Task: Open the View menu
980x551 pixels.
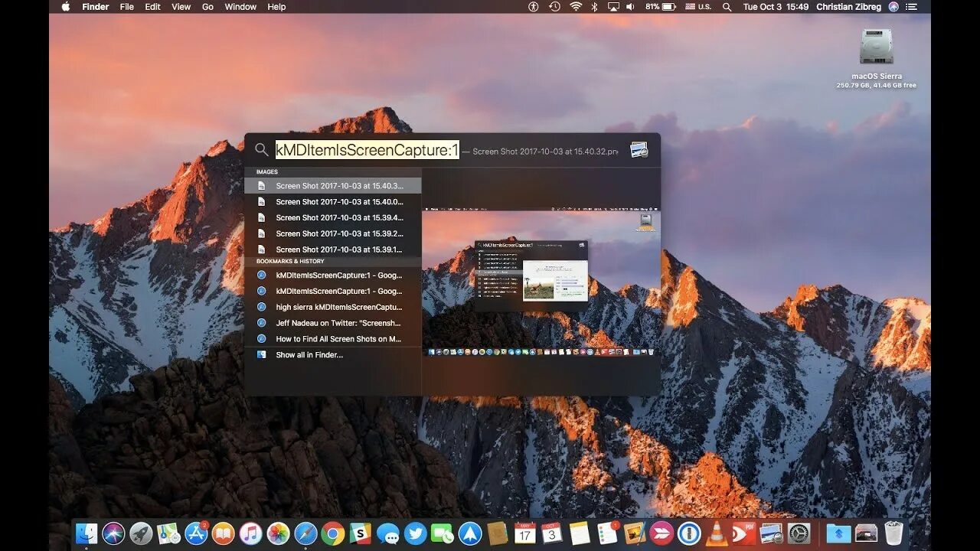Action: pyautogui.click(x=181, y=6)
